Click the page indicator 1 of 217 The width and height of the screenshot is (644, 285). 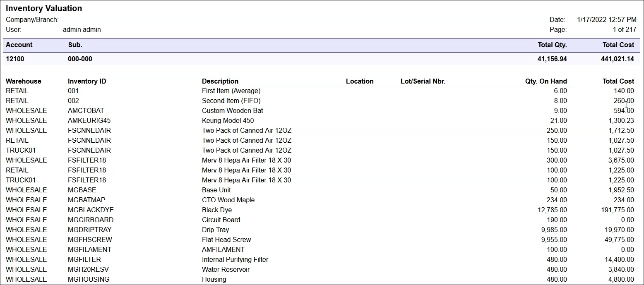click(x=624, y=29)
